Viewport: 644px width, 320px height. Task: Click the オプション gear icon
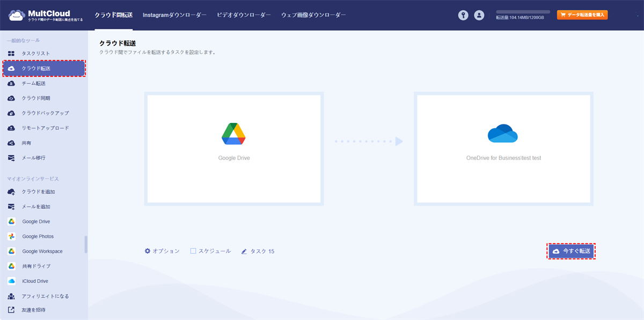coord(148,251)
